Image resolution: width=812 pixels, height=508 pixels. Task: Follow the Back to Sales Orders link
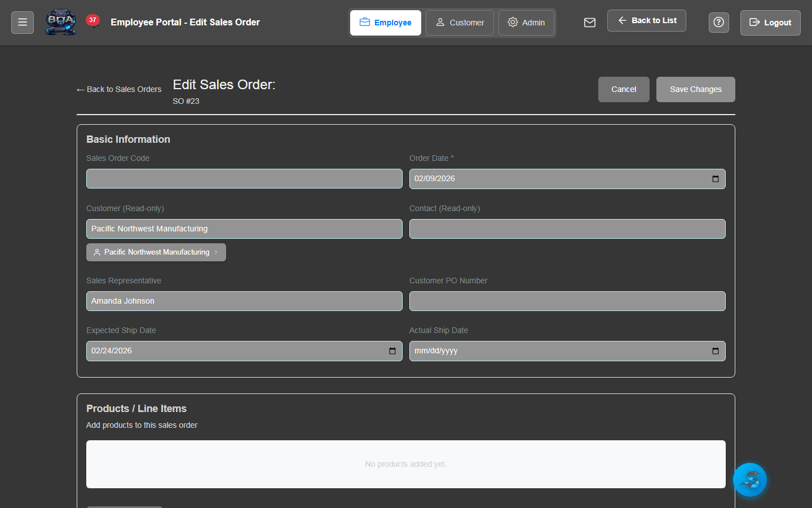[x=119, y=89]
